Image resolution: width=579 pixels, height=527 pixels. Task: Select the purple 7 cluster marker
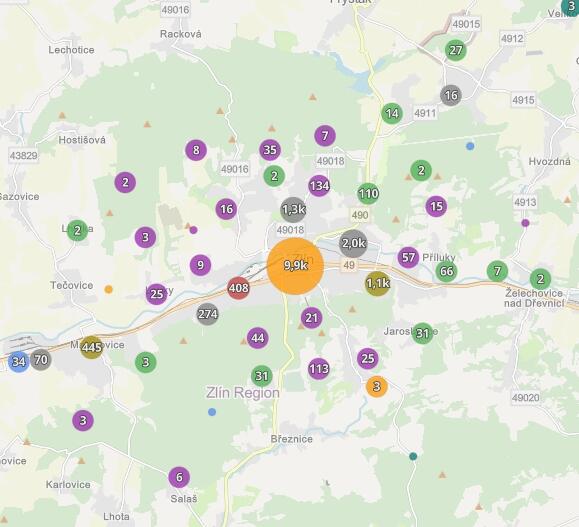325,136
